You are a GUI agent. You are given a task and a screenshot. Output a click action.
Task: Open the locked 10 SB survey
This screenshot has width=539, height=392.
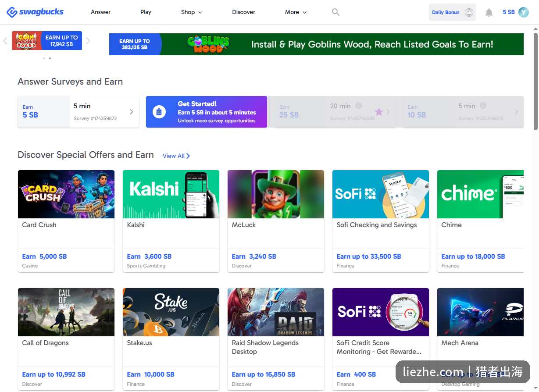coord(463,112)
